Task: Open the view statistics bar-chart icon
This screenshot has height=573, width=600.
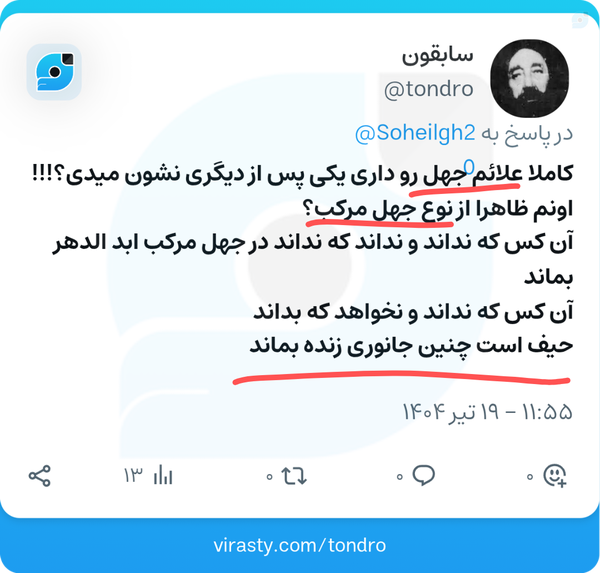Action: click(x=163, y=476)
